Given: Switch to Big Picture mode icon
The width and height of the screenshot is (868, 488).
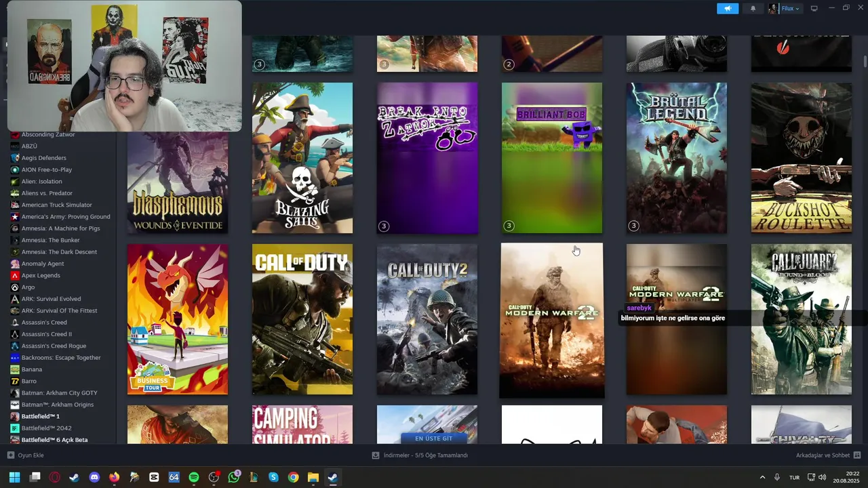Looking at the screenshot, I should click(x=814, y=9).
